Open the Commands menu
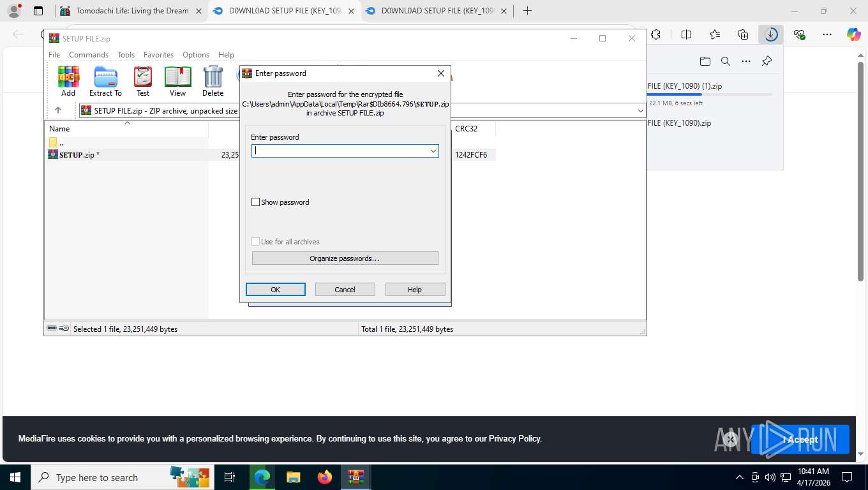This screenshot has height=490, width=868. click(x=89, y=55)
